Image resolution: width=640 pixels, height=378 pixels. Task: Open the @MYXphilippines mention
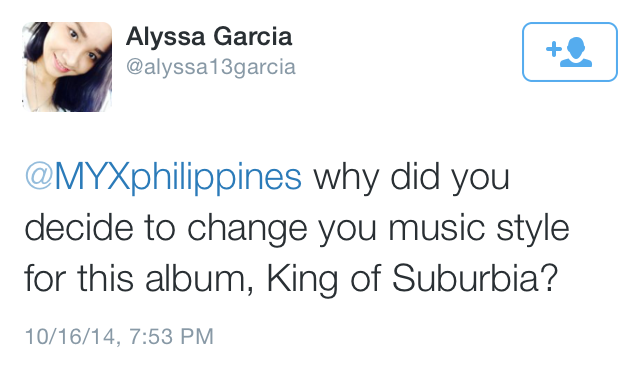point(163,178)
